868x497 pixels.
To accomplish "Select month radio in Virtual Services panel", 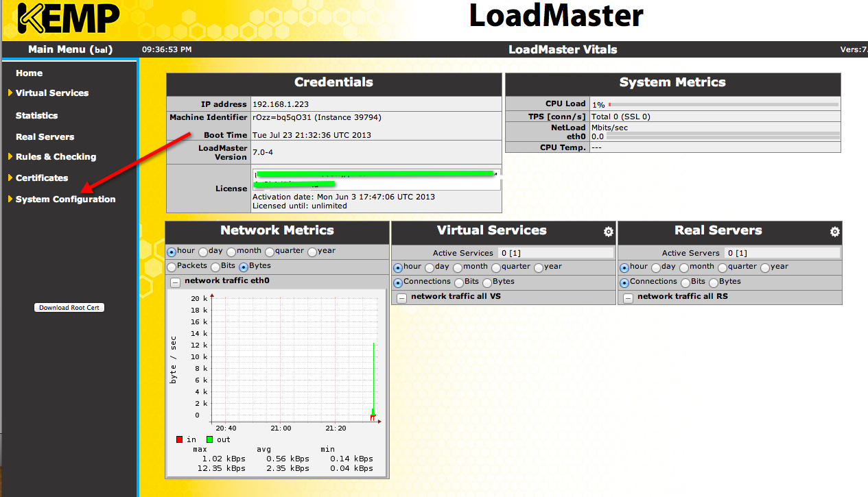I will [x=458, y=267].
